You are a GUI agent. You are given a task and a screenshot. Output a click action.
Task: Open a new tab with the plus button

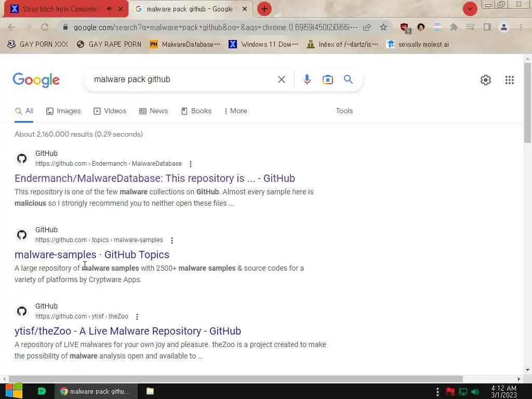click(x=264, y=9)
